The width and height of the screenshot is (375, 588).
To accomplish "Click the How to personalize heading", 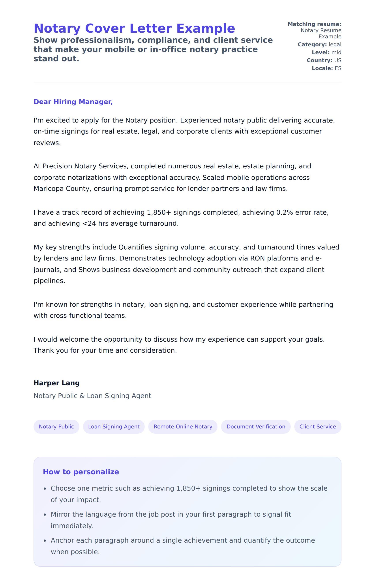I will pyautogui.click(x=81, y=472).
